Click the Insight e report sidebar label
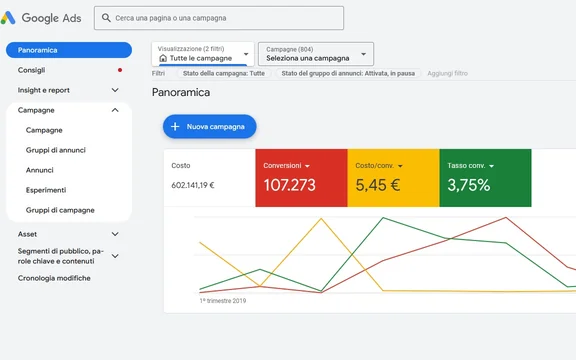The width and height of the screenshot is (576, 360). (x=44, y=90)
